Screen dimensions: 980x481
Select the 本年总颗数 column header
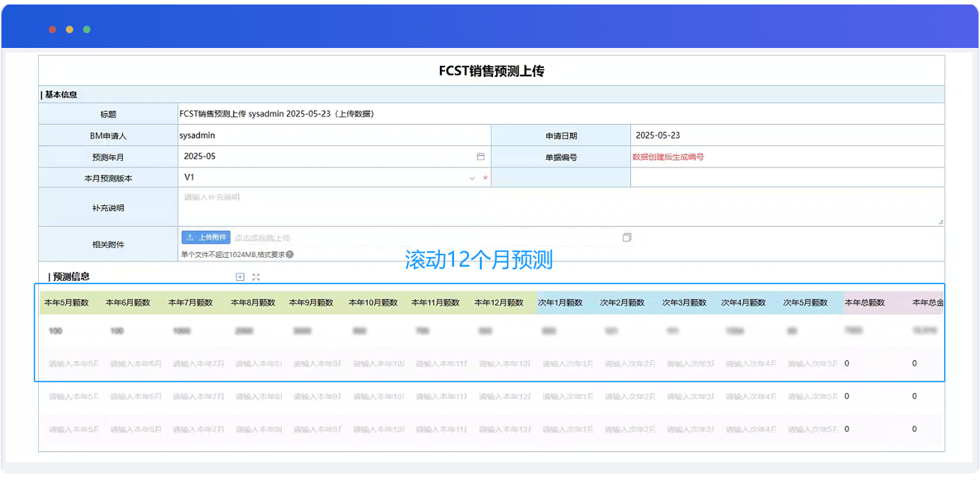point(865,303)
